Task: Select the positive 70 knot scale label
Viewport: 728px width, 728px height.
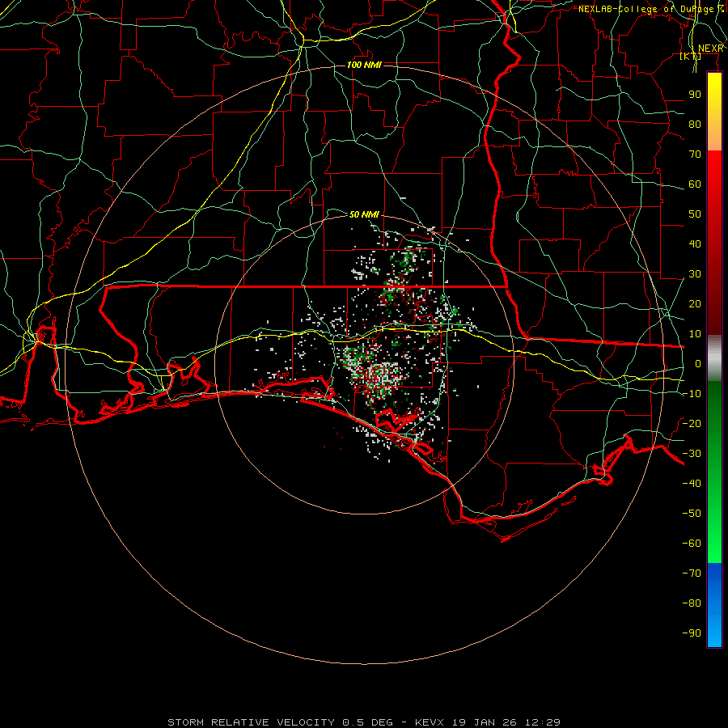Action: [695, 154]
